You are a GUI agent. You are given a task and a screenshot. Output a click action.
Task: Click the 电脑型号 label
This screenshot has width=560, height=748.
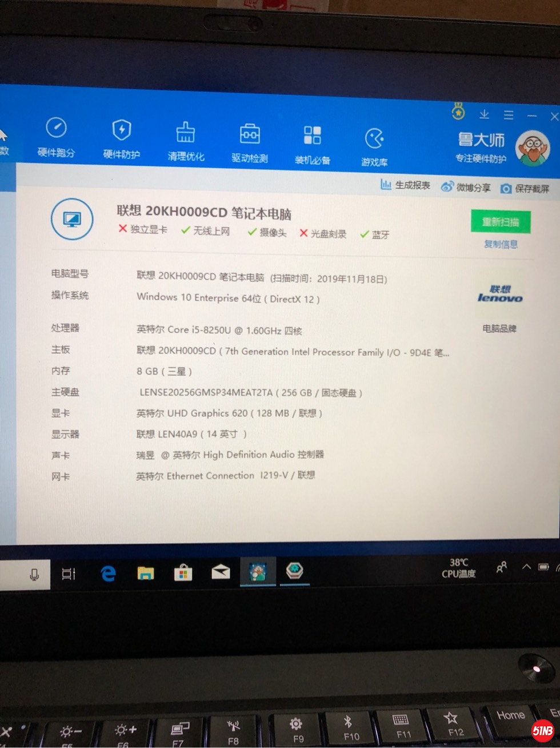pos(70,273)
